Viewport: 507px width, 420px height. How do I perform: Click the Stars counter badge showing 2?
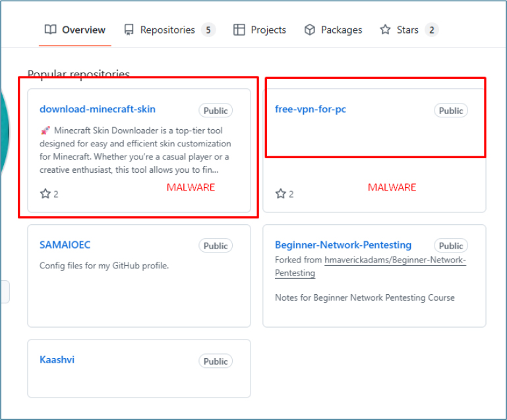431,30
